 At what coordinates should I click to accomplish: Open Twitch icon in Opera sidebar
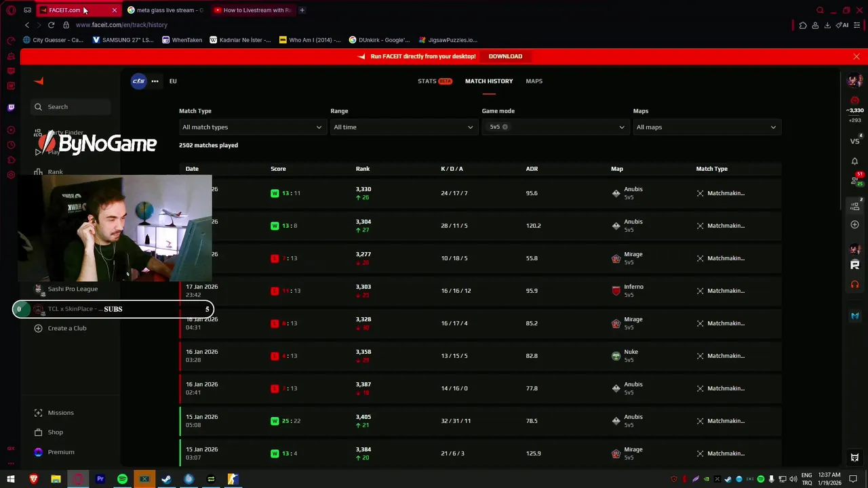(11, 107)
